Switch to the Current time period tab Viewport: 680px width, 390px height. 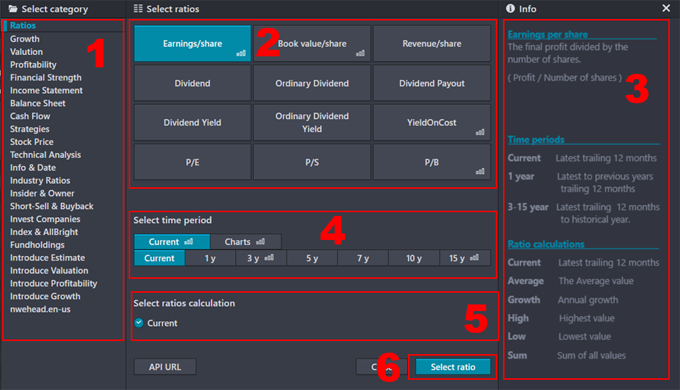coord(172,242)
